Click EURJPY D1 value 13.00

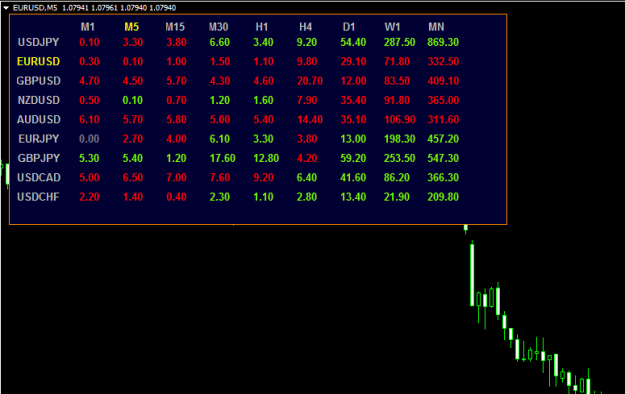pos(353,139)
